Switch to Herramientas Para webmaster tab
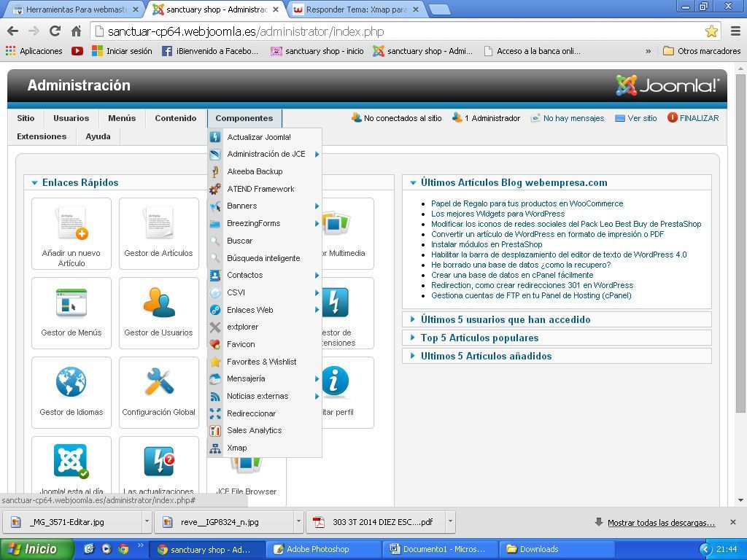This screenshot has height=560, width=747. [x=75, y=9]
